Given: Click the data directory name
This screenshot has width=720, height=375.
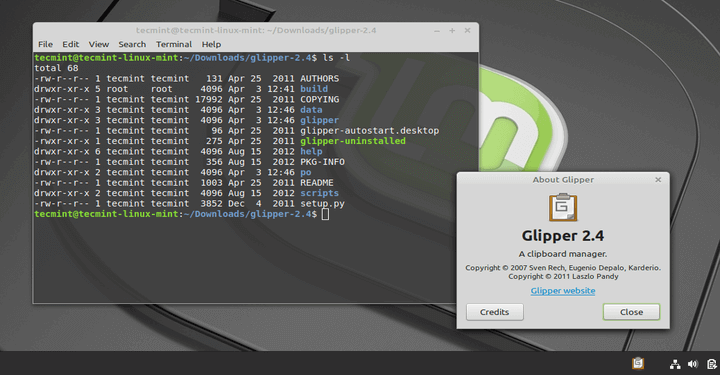Looking at the screenshot, I should click(311, 110).
